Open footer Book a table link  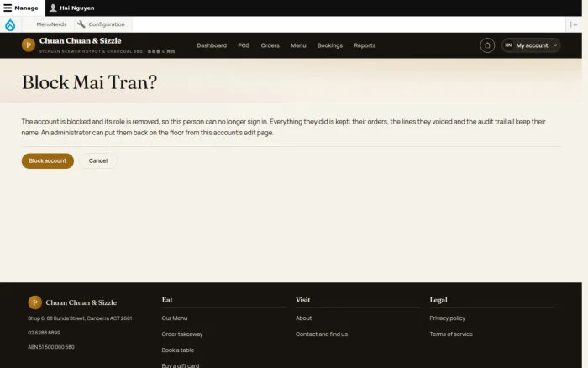(x=178, y=350)
